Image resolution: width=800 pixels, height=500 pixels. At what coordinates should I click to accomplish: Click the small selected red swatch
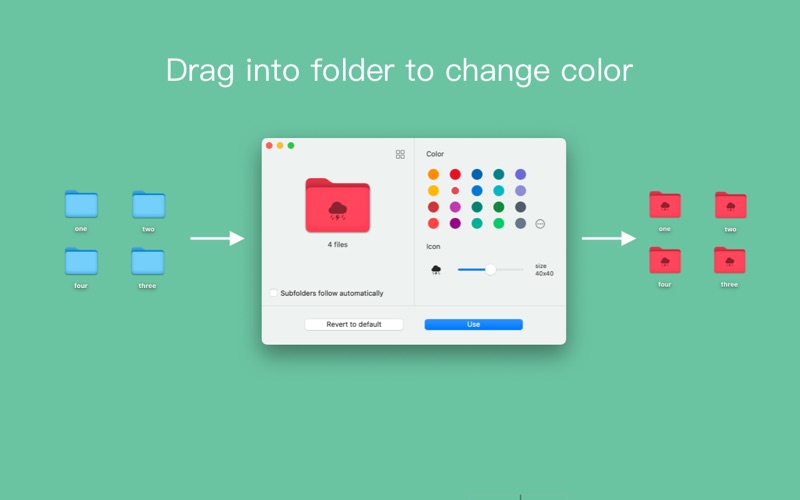pyautogui.click(x=455, y=191)
